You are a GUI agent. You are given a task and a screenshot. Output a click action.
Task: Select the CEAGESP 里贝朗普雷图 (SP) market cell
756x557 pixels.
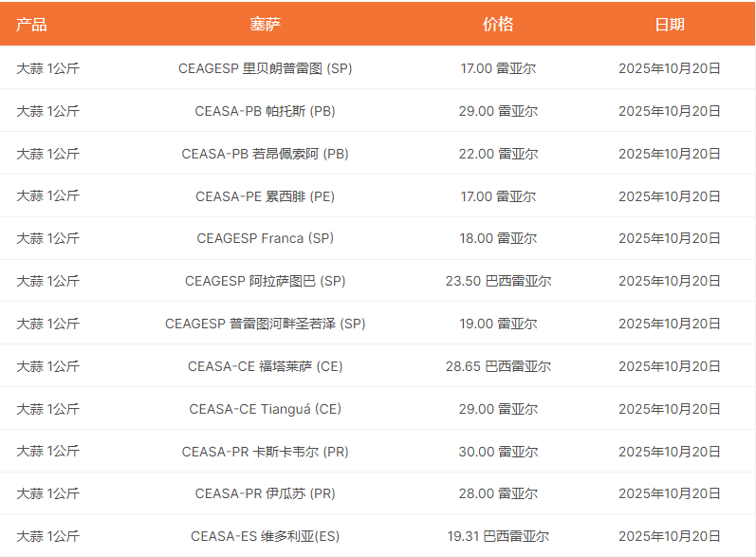(265, 68)
